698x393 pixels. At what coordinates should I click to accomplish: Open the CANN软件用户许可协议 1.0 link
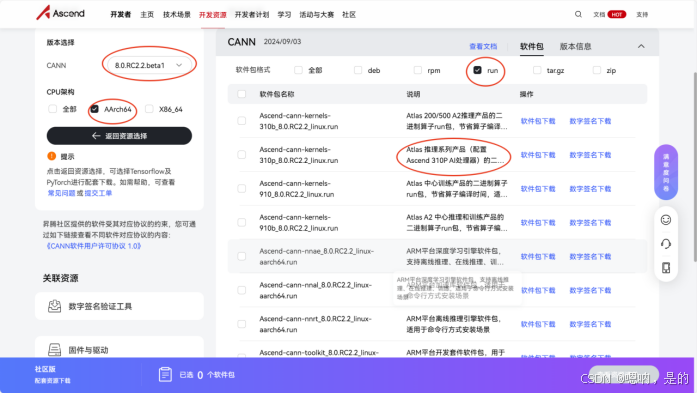93,246
